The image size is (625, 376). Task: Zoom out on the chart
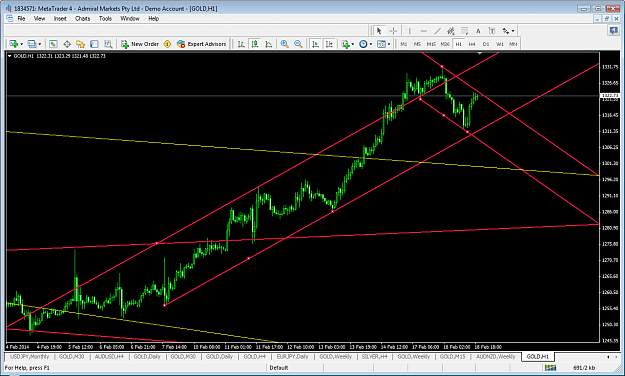click(298, 44)
